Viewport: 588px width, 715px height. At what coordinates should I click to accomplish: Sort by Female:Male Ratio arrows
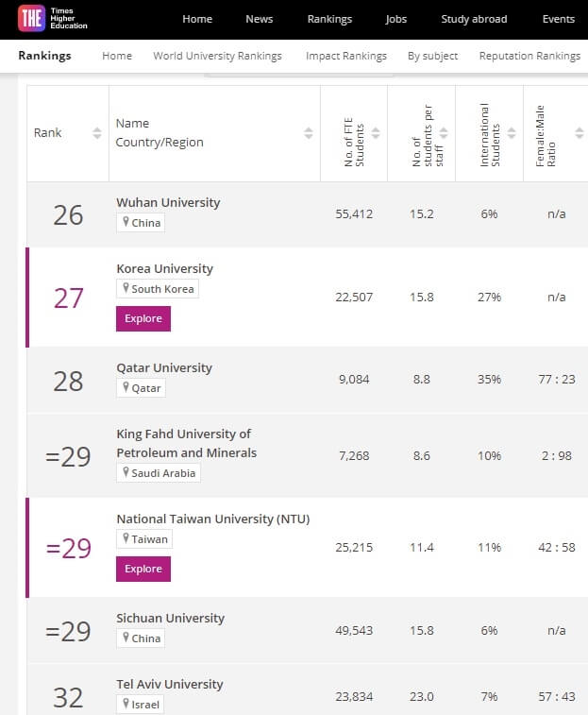coord(579,133)
